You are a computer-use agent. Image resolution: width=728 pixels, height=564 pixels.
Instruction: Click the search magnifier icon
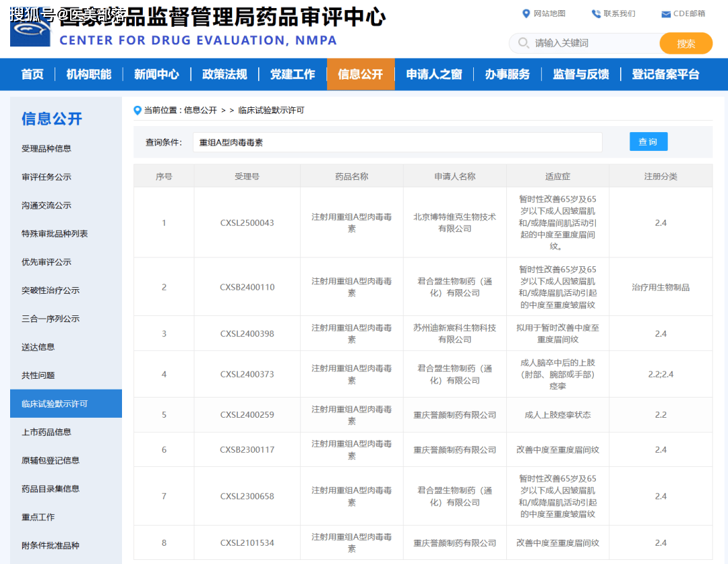pyautogui.click(x=523, y=42)
